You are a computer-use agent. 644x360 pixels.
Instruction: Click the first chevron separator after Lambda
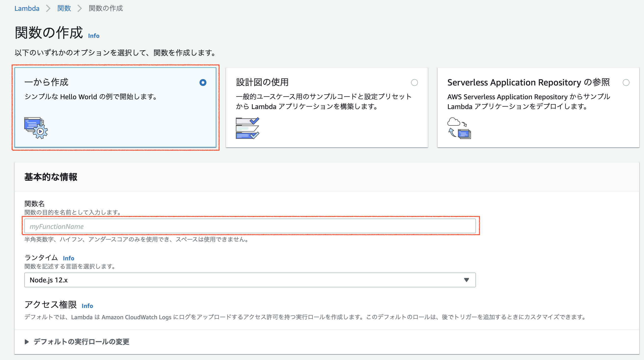(x=48, y=8)
